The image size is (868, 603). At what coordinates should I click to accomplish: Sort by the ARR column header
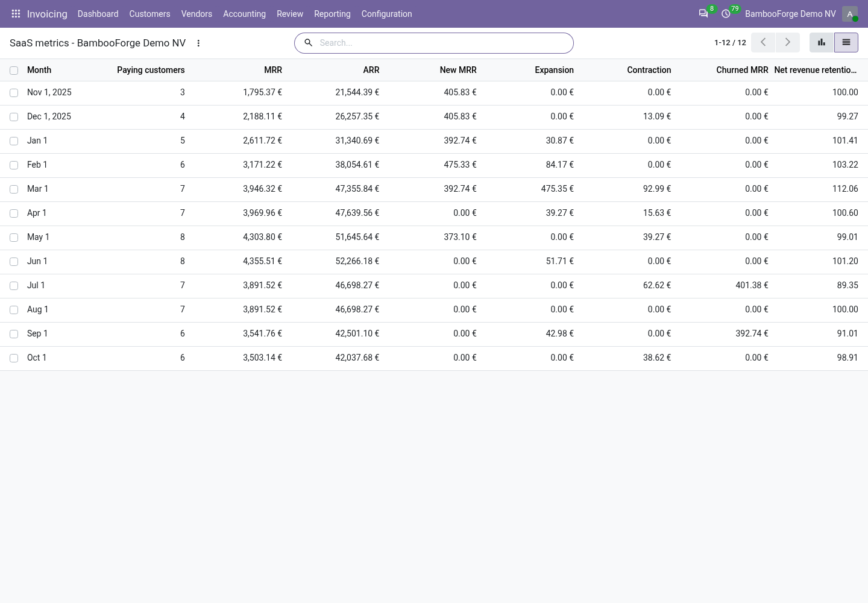(371, 70)
